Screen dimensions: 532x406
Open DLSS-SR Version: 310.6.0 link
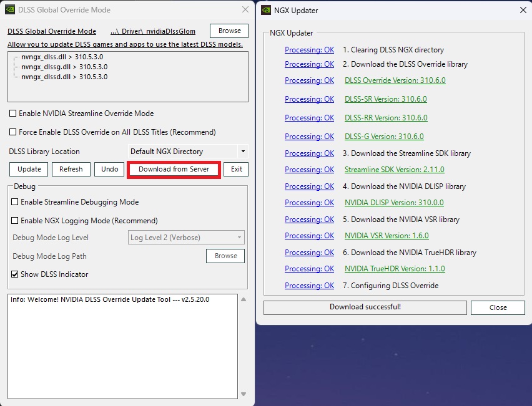(386, 99)
